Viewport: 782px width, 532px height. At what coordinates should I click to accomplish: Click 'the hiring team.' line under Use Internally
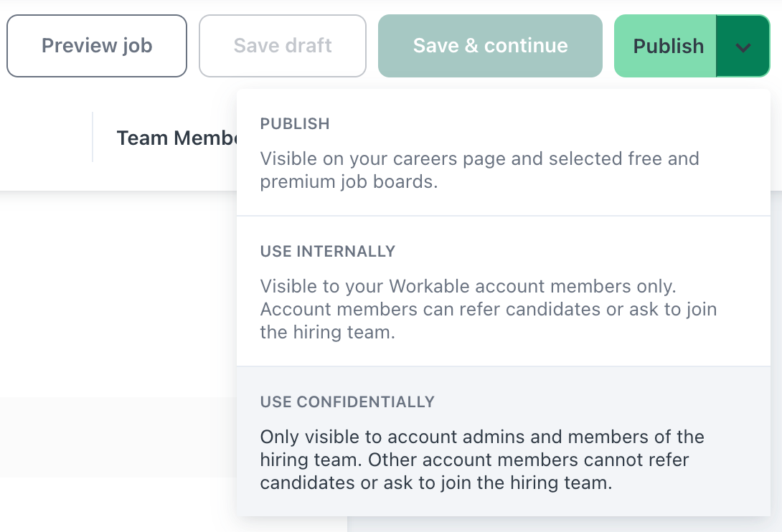click(x=327, y=333)
